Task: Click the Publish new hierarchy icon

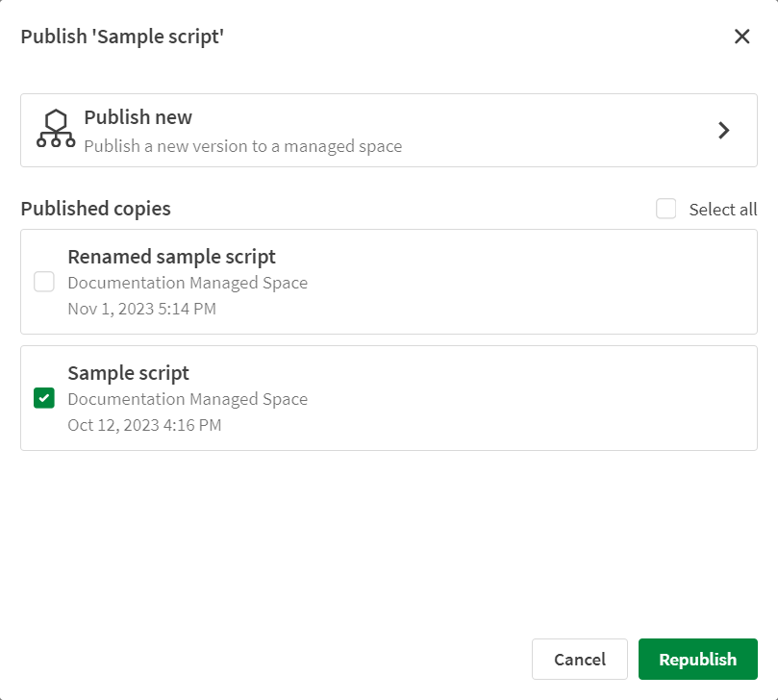Action: pos(56,130)
